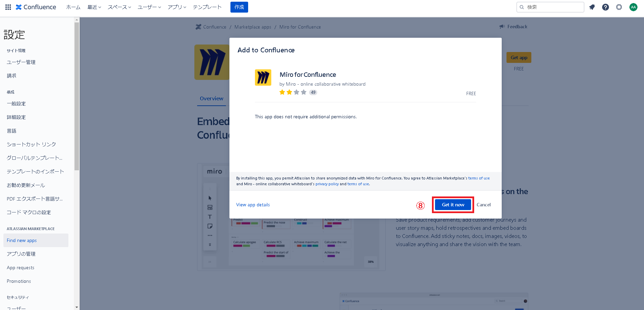This screenshot has width=644, height=310.
Task: Click the AA user avatar
Action: tap(633, 7)
